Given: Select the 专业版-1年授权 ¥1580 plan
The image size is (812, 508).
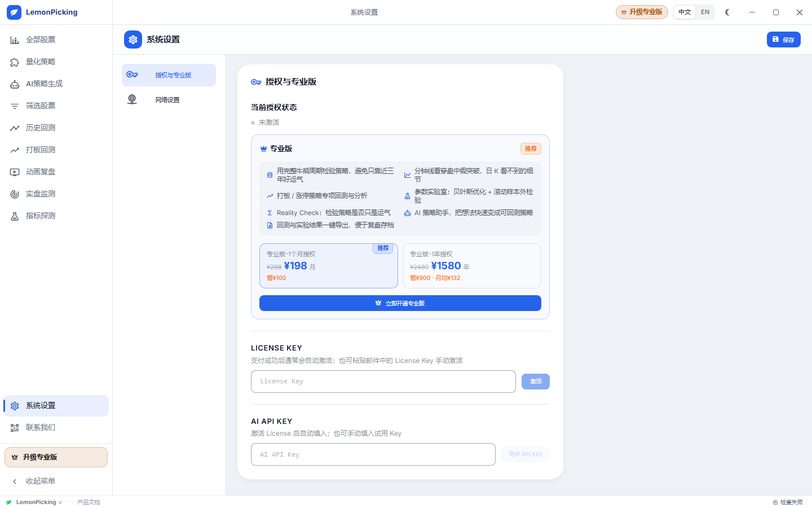Looking at the screenshot, I should 472,266.
